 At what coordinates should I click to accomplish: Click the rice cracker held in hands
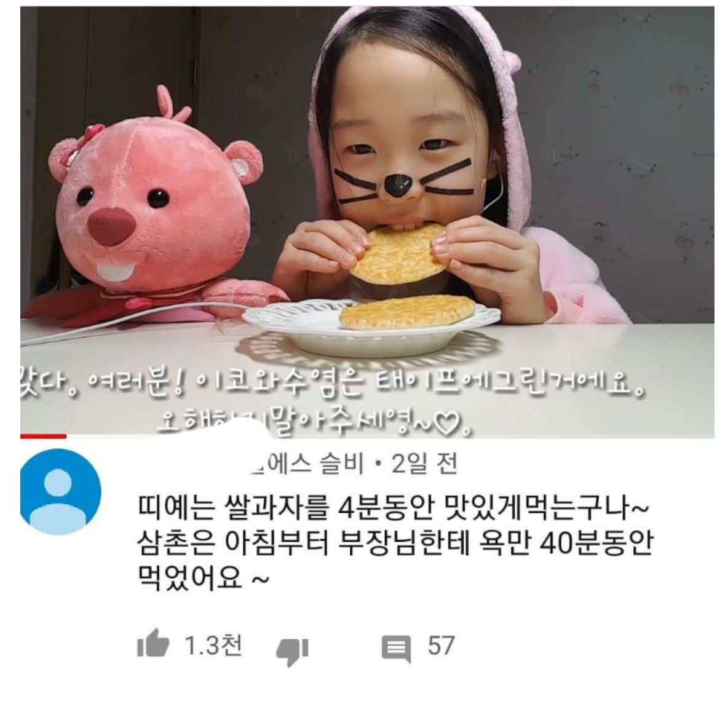coord(399,254)
